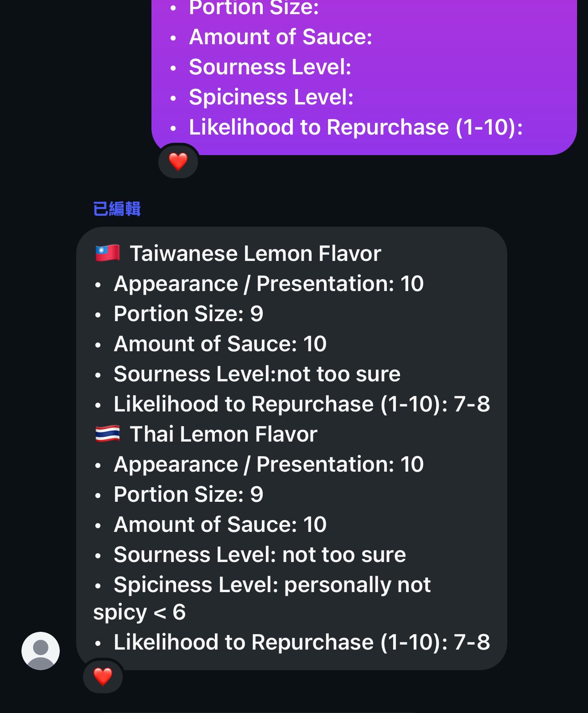
Task: Tap the Taiwan flag emoji
Action: [x=108, y=253]
